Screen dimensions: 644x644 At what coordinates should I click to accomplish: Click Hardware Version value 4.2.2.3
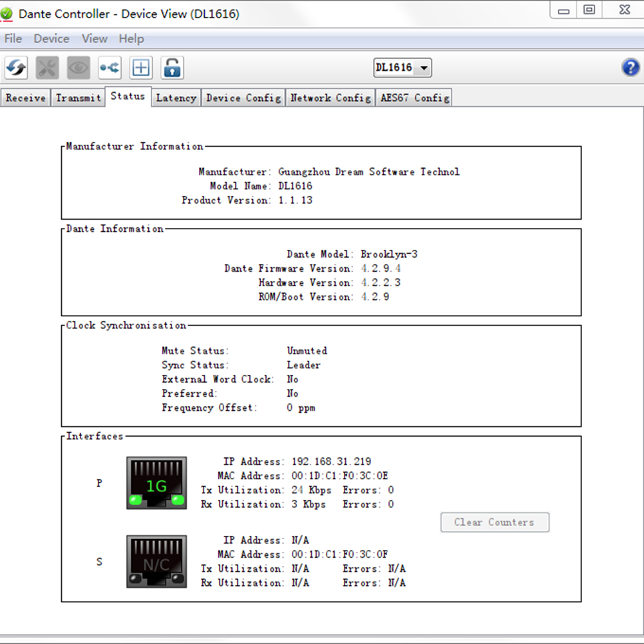tap(381, 283)
